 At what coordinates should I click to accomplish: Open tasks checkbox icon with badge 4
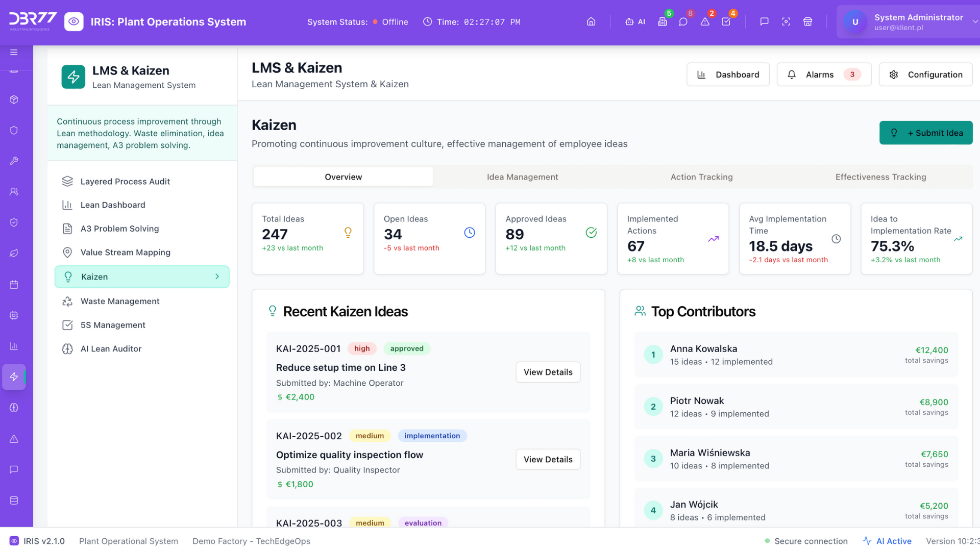tap(726, 22)
